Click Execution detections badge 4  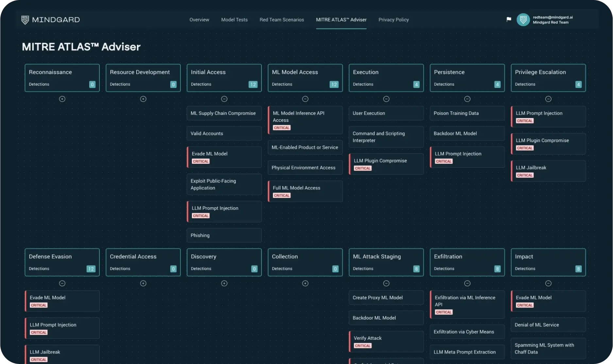pos(417,84)
